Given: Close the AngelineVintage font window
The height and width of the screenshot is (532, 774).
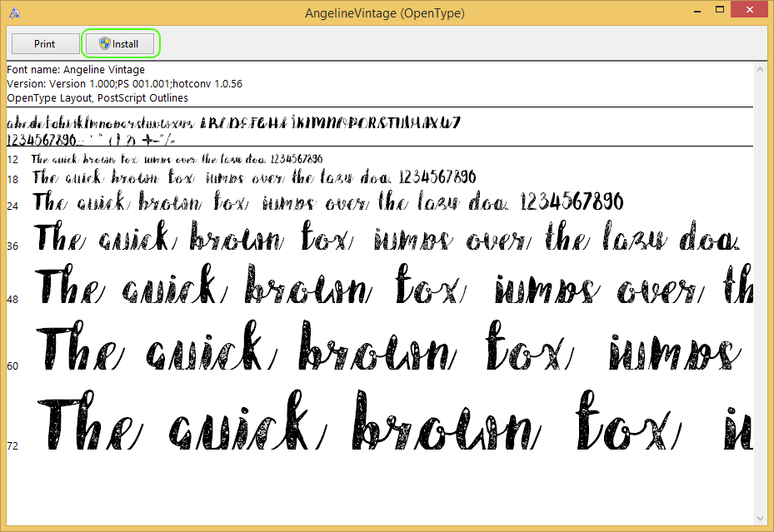Looking at the screenshot, I should point(750,10).
